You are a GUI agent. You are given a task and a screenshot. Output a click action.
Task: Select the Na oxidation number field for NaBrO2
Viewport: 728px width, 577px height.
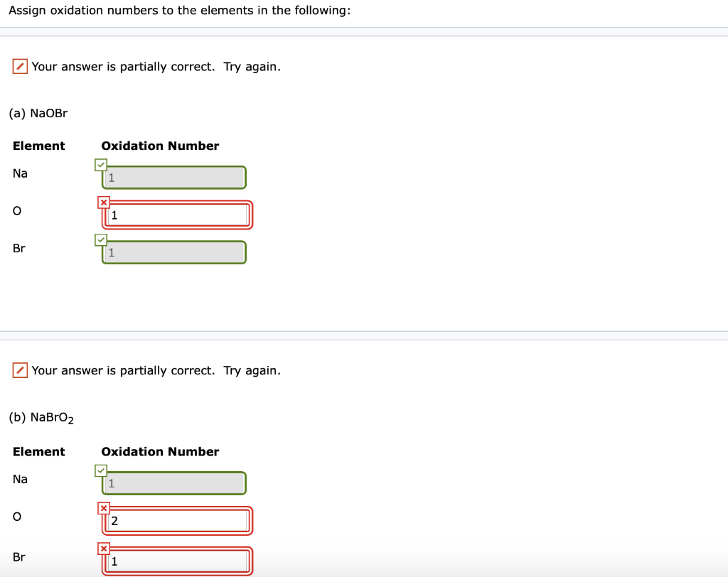click(x=173, y=483)
